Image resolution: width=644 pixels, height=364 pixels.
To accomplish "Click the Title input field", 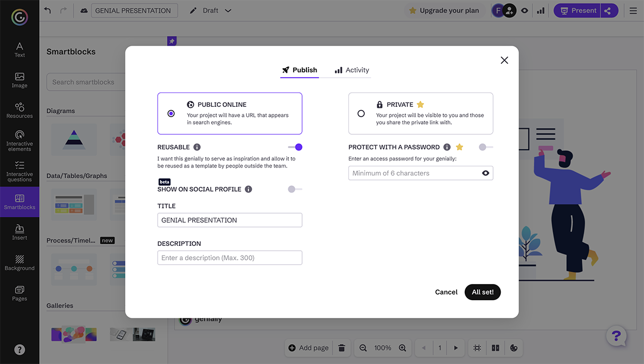I will (x=230, y=220).
